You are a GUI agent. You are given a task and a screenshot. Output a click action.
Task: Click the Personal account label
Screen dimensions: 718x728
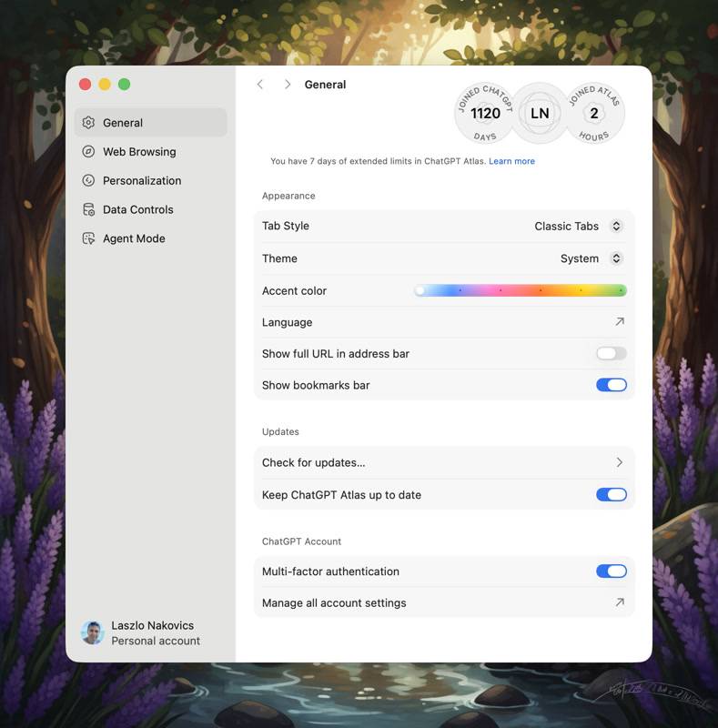coord(156,641)
